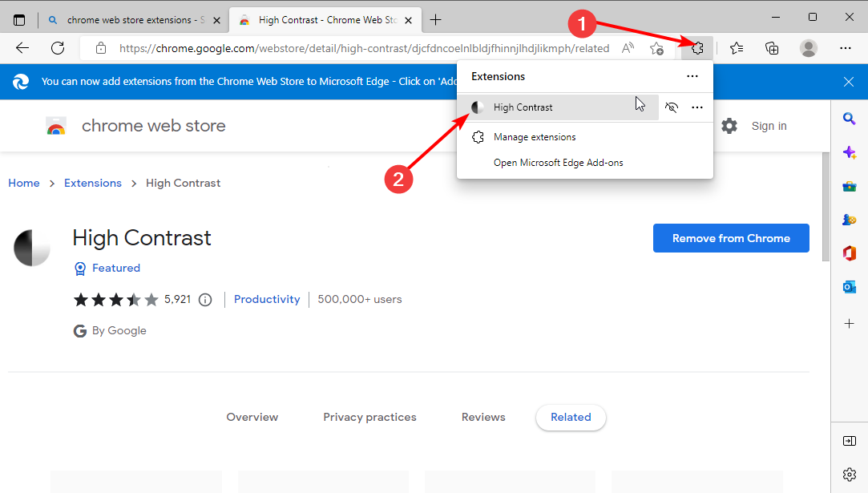Open the Settings and more menu
Screen dimensions: 868x493
point(846,48)
